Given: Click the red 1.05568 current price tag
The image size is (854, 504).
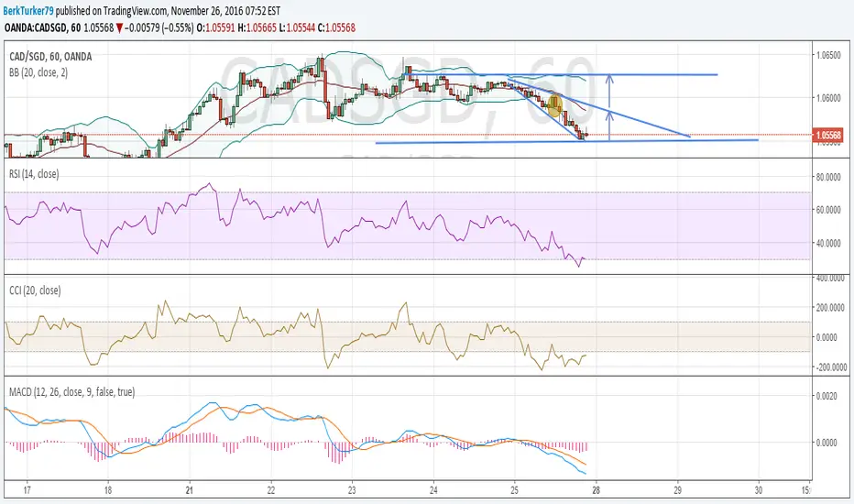Looking at the screenshot, I should point(827,135).
